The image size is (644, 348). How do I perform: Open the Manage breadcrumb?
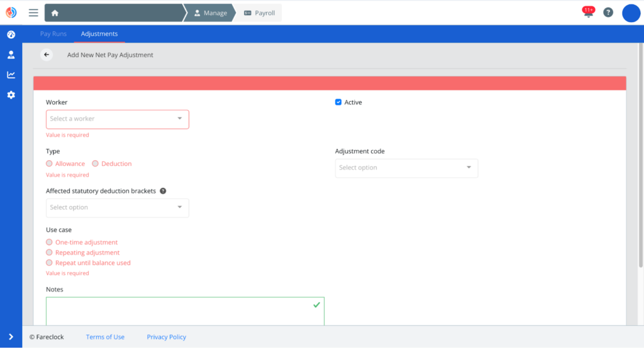210,13
